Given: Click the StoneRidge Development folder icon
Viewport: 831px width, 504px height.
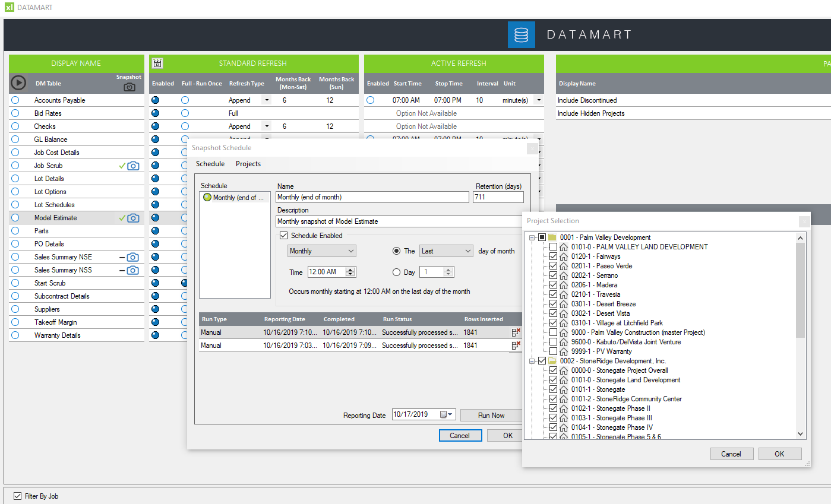Looking at the screenshot, I should pyautogui.click(x=552, y=361).
